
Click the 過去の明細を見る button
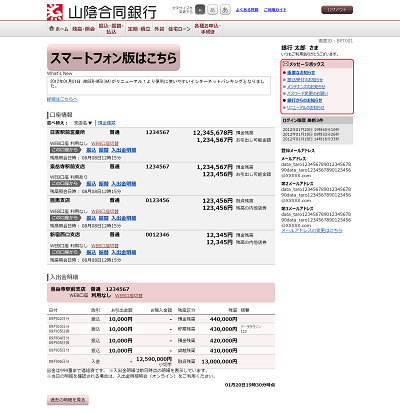coord(68,400)
